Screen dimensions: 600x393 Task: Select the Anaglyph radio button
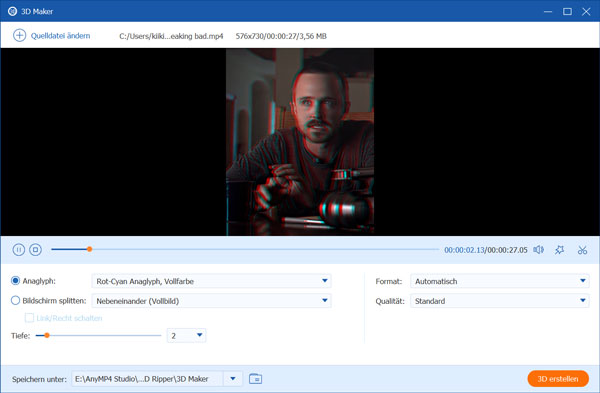coord(15,281)
